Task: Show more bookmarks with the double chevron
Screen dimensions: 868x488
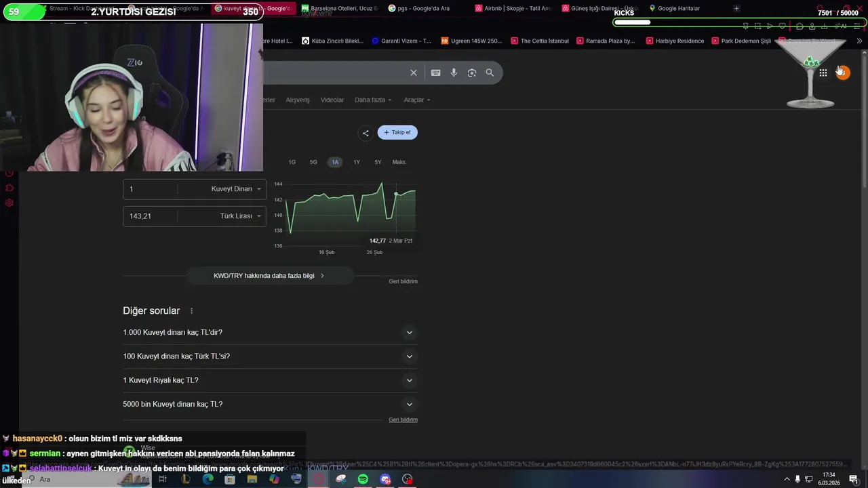Action: [x=859, y=41]
